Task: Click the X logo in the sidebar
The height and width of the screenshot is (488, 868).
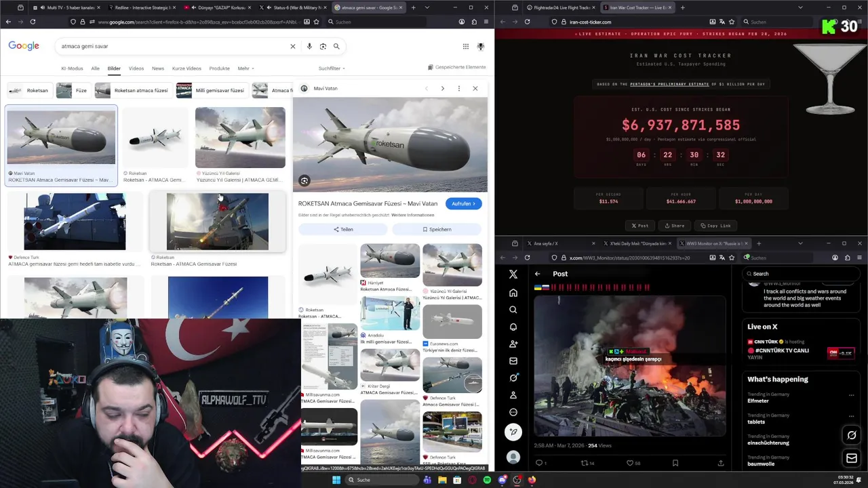Action: tap(513, 274)
